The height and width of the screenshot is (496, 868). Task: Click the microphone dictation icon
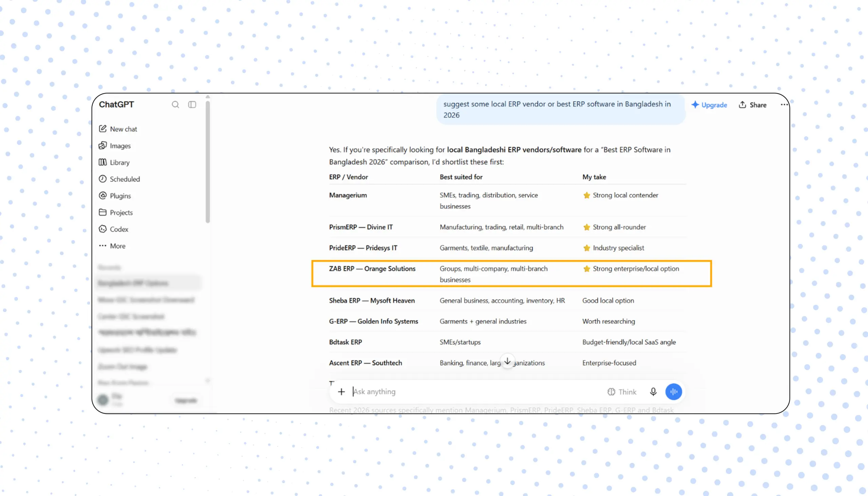(x=653, y=392)
